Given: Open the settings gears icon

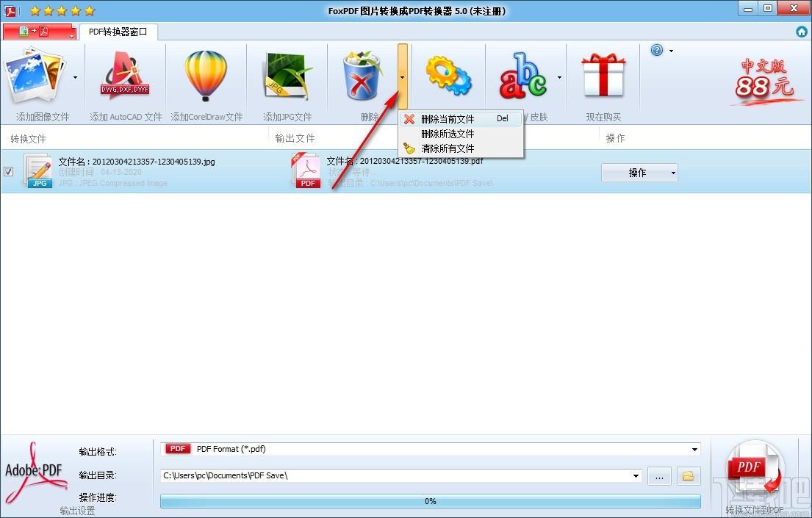Looking at the screenshot, I should (448, 76).
